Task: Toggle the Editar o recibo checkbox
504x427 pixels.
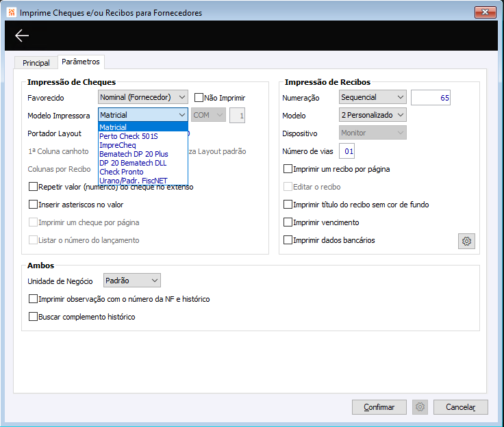Action: (288, 187)
